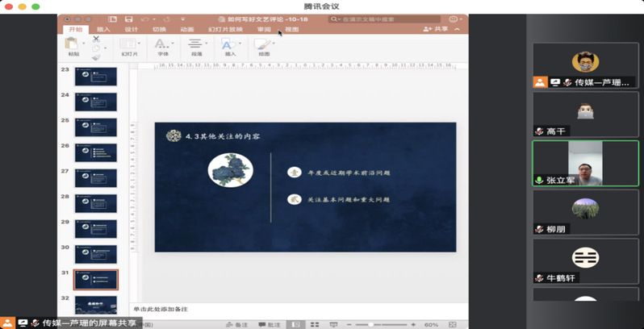
Task: Open the 幻灯片放映 (Slide Show) tab
Action: click(x=225, y=29)
